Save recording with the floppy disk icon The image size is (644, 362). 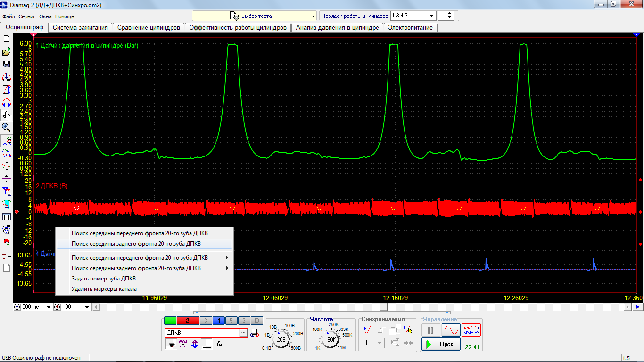(x=7, y=64)
